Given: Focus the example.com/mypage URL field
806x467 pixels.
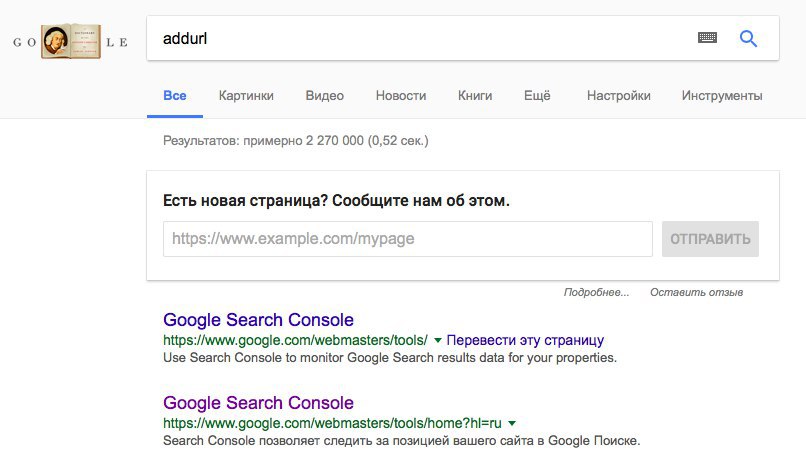Looking at the screenshot, I should (408, 239).
